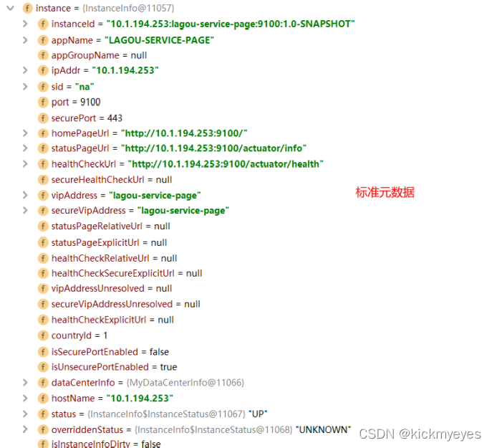Click field icon next to secureHealthCheckUrl
The image size is (492, 448).
coord(43,180)
